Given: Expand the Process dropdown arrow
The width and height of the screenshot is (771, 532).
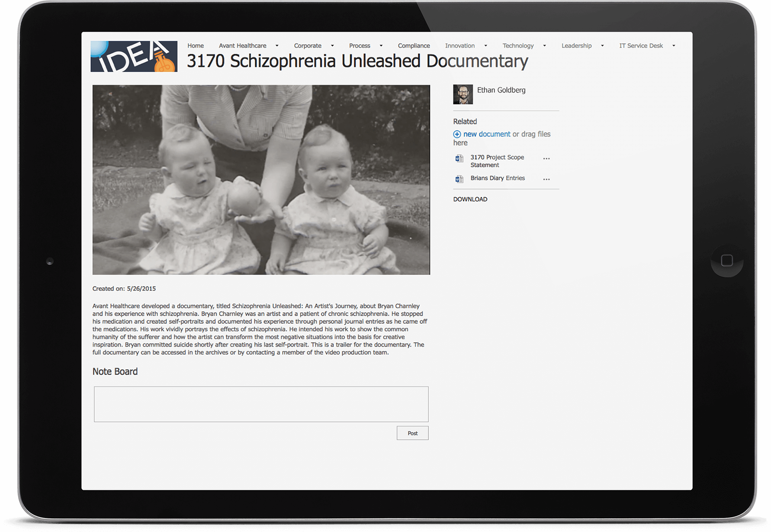Looking at the screenshot, I should click(381, 46).
